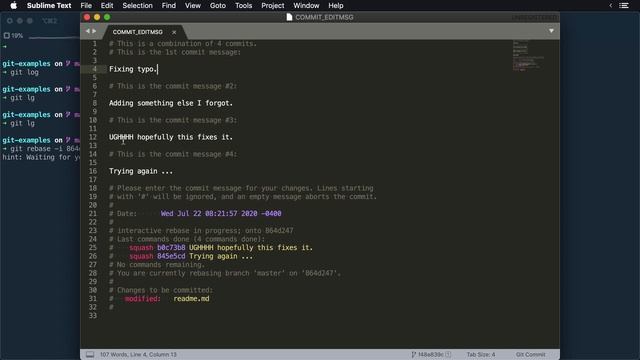Click 'No commands remaining.' comment
The image size is (640, 360).
157,264
